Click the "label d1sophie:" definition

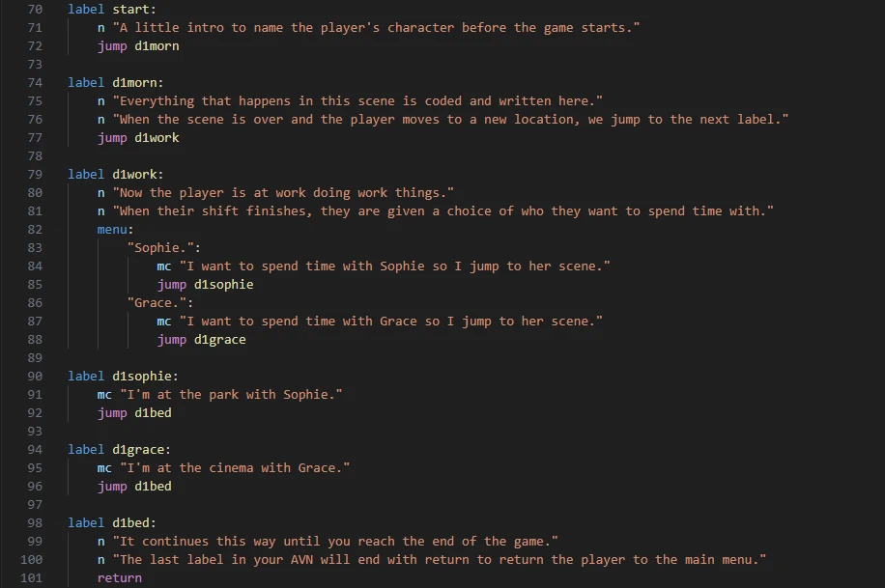coord(123,376)
